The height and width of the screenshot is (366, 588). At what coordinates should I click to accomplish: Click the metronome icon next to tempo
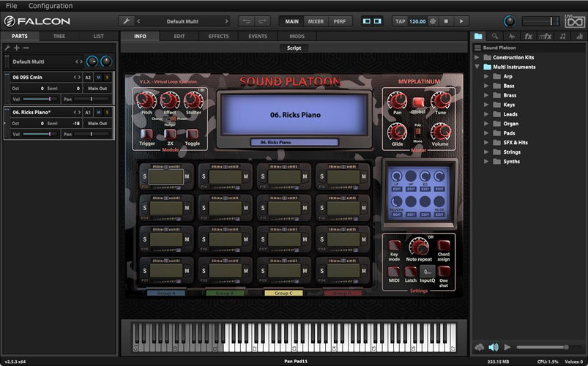pos(433,21)
